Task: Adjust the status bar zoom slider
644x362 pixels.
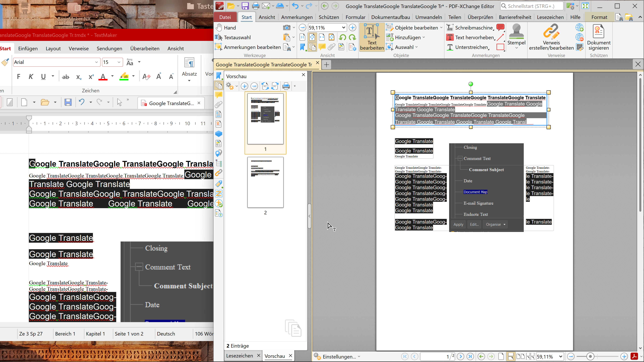Action: click(x=590, y=357)
